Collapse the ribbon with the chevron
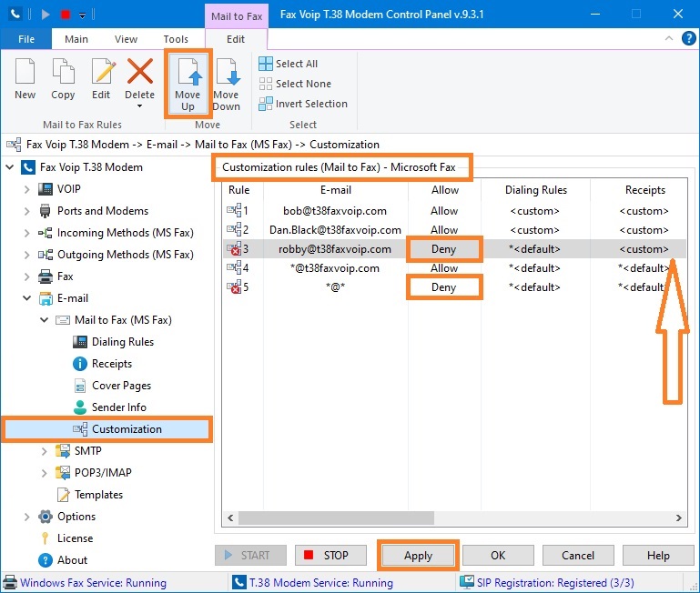Screen dimensions: 700x593 click(669, 38)
